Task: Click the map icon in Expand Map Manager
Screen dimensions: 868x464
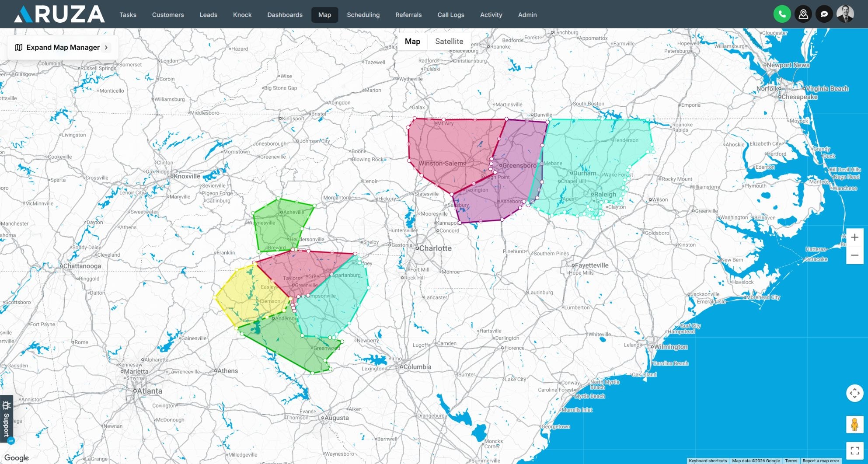Action: point(18,47)
